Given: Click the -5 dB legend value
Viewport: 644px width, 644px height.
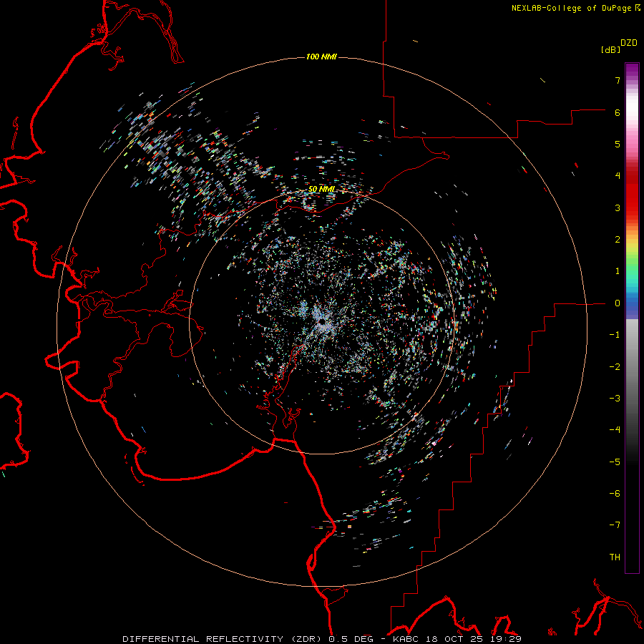Looking at the screenshot, I should pos(615,462).
